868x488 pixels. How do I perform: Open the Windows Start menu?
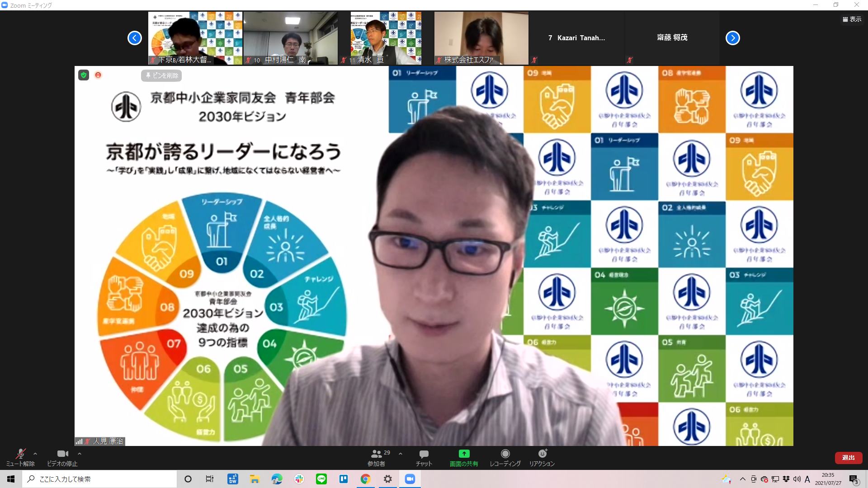click(11, 479)
